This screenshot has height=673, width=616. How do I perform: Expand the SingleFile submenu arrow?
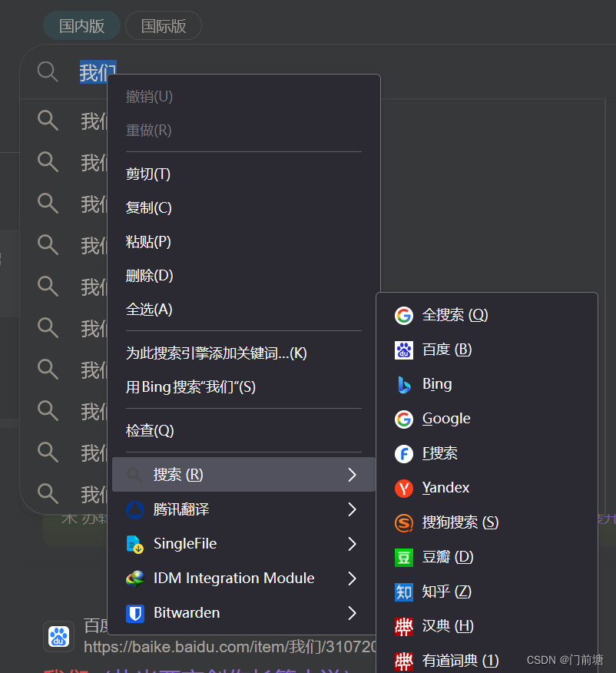pyautogui.click(x=353, y=544)
